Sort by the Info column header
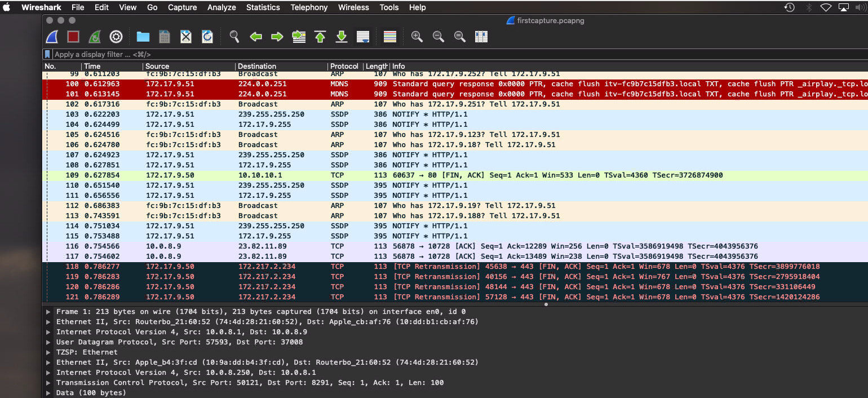868x398 pixels. pos(628,66)
